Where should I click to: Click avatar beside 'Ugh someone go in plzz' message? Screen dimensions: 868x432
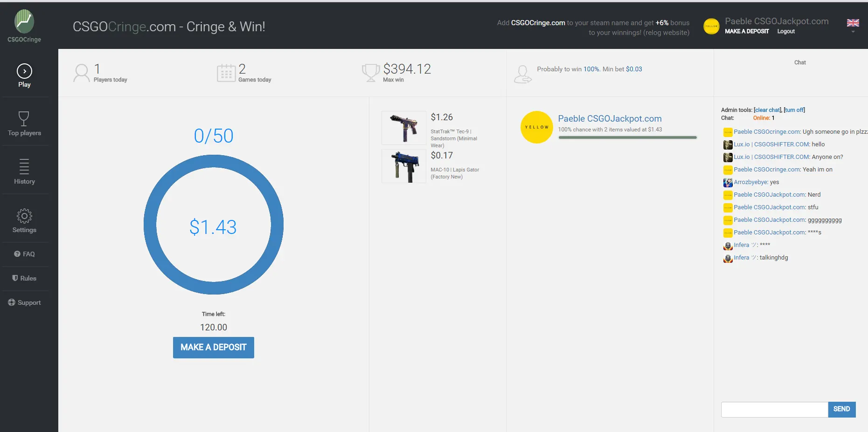pyautogui.click(x=728, y=132)
